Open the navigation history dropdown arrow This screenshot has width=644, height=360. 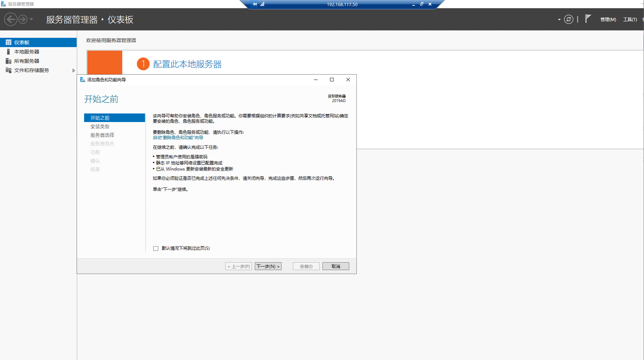click(31, 19)
